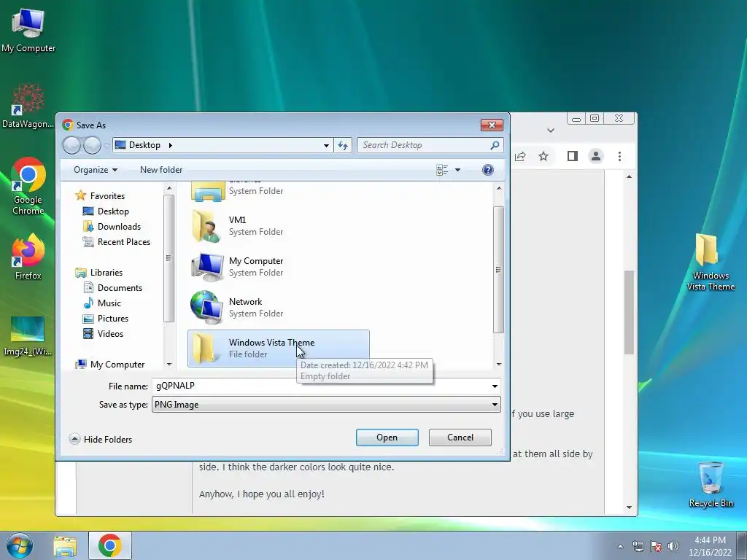Open Windows Vista Theme desktop folder
This screenshot has height=560, width=747.
[x=711, y=262]
